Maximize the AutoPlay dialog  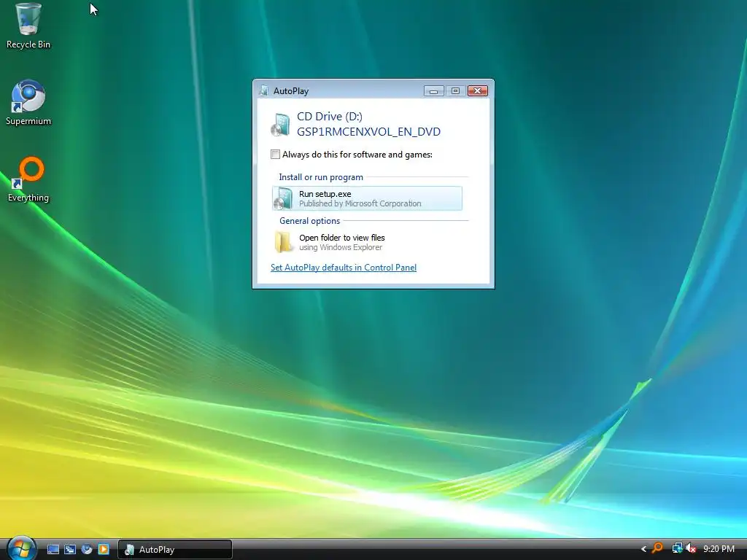(x=455, y=91)
